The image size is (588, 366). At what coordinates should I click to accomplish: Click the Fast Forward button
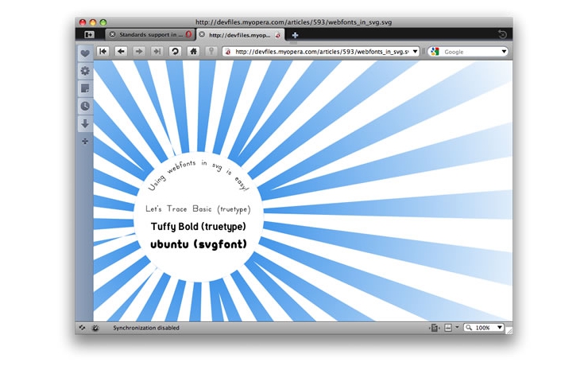click(157, 52)
